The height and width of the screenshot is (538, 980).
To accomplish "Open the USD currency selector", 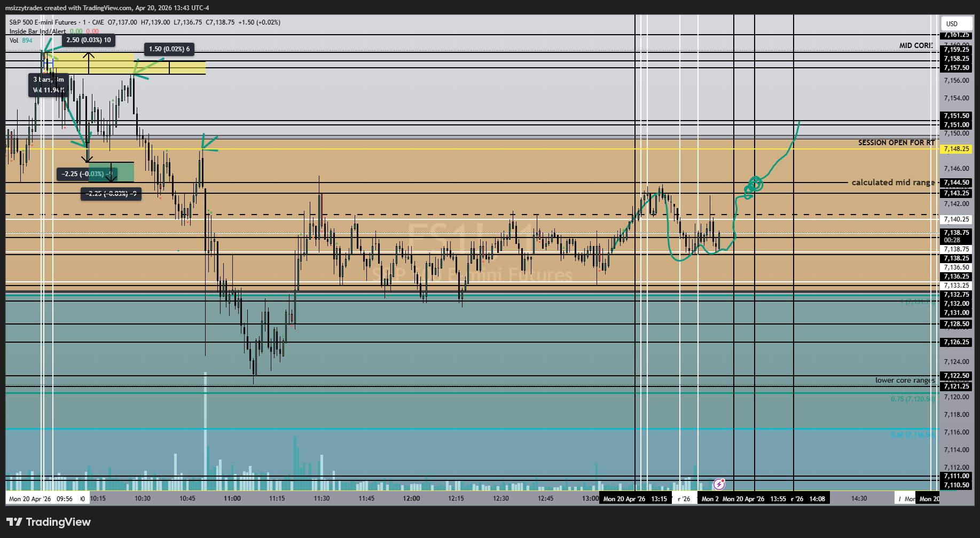I will click(956, 23).
